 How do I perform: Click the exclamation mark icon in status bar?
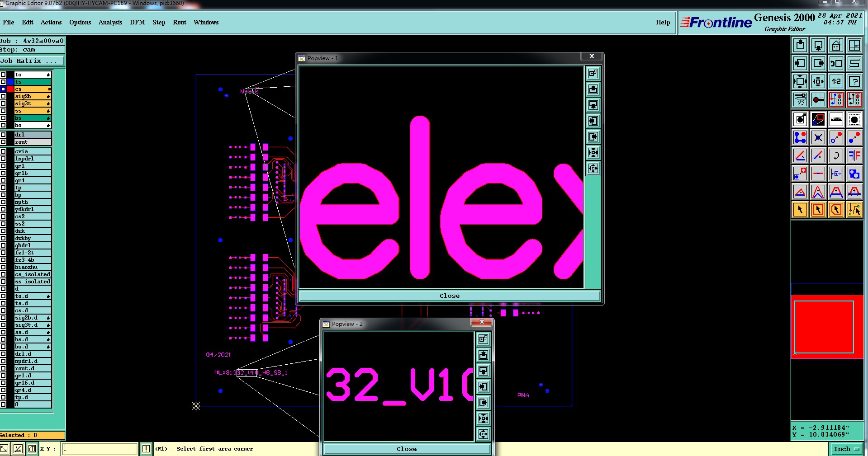click(x=146, y=449)
